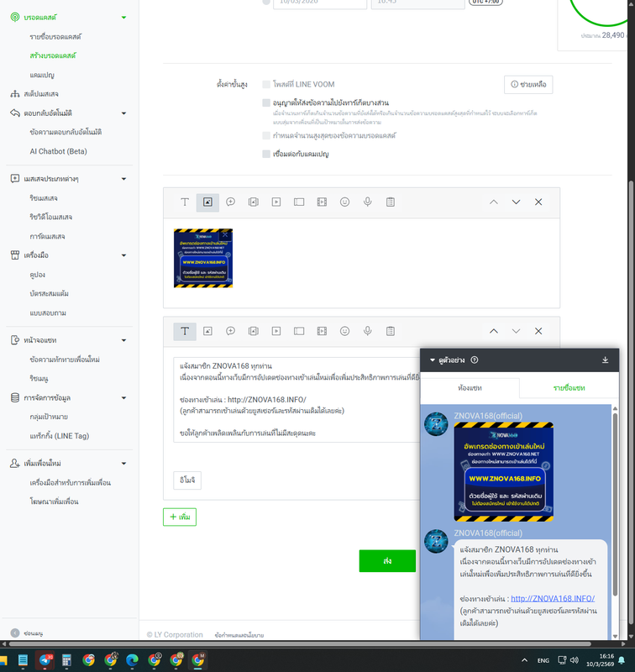Select Coupon bubble icon in image message block toolbar

pyautogui.click(x=230, y=202)
